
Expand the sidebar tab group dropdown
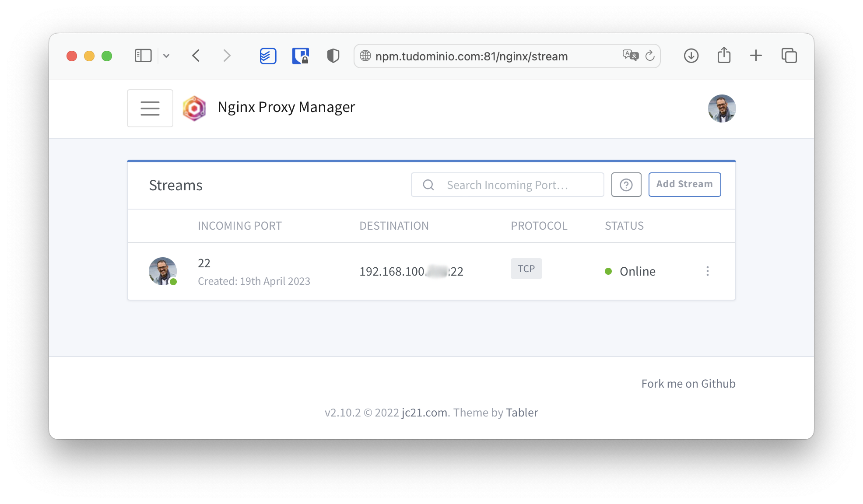pos(166,56)
